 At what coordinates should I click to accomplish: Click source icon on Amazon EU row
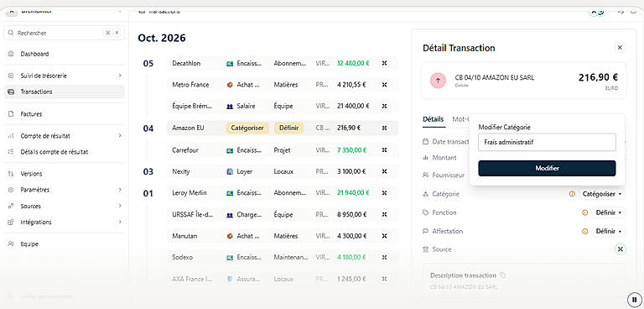(384, 128)
